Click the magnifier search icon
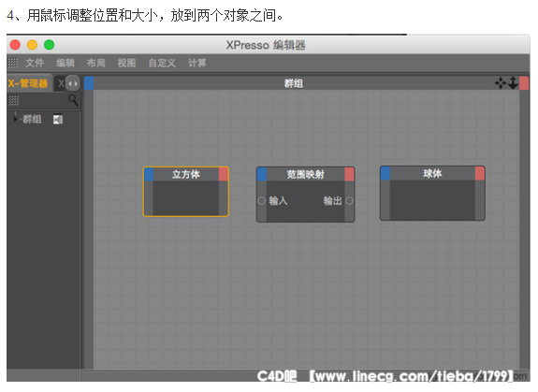Screen dimensions: 538x392 (x=73, y=100)
